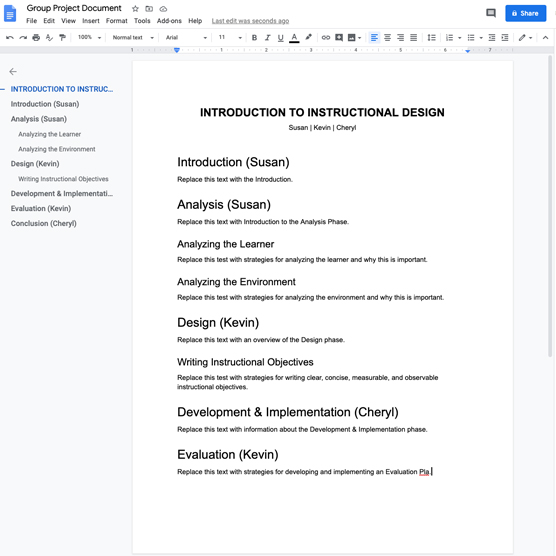The height and width of the screenshot is (556, 556).
Task: Open the Insert menu
Action: tap(91, 21)
